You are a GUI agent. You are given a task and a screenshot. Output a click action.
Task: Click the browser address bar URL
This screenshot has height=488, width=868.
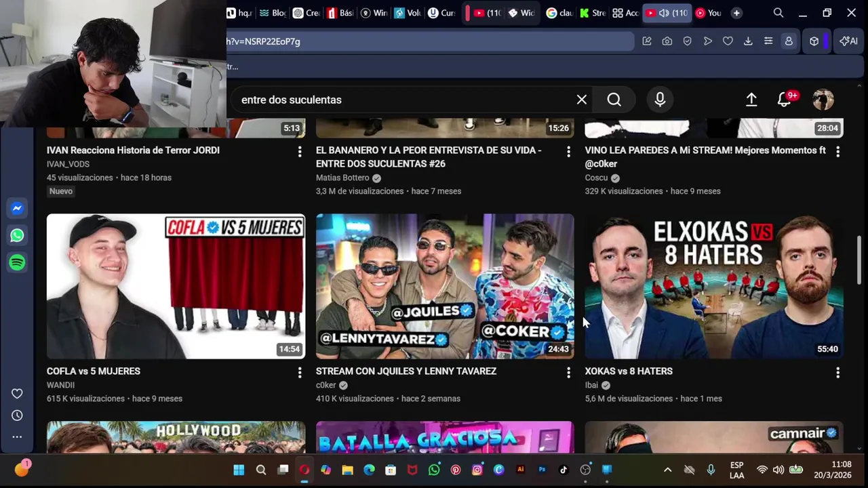point(430,41)
